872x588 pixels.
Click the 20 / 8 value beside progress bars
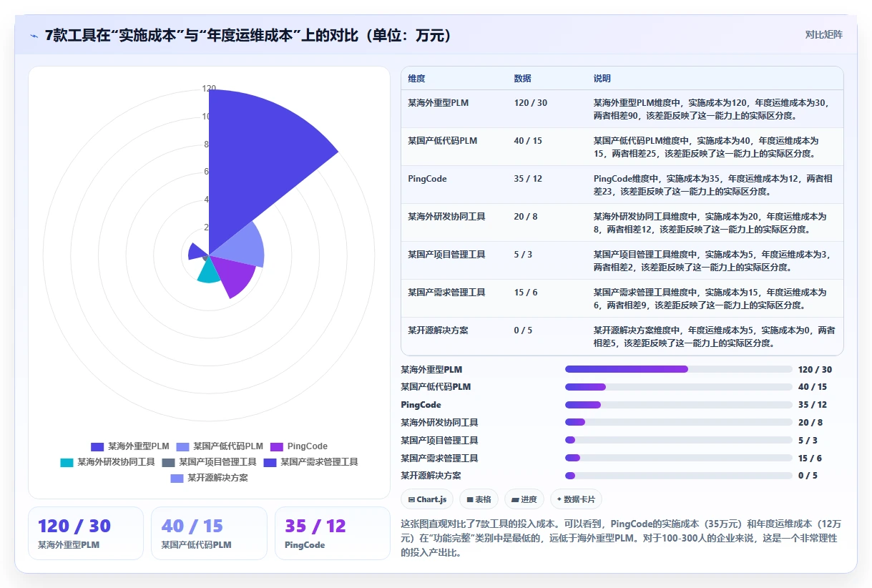tap(810, 423)
